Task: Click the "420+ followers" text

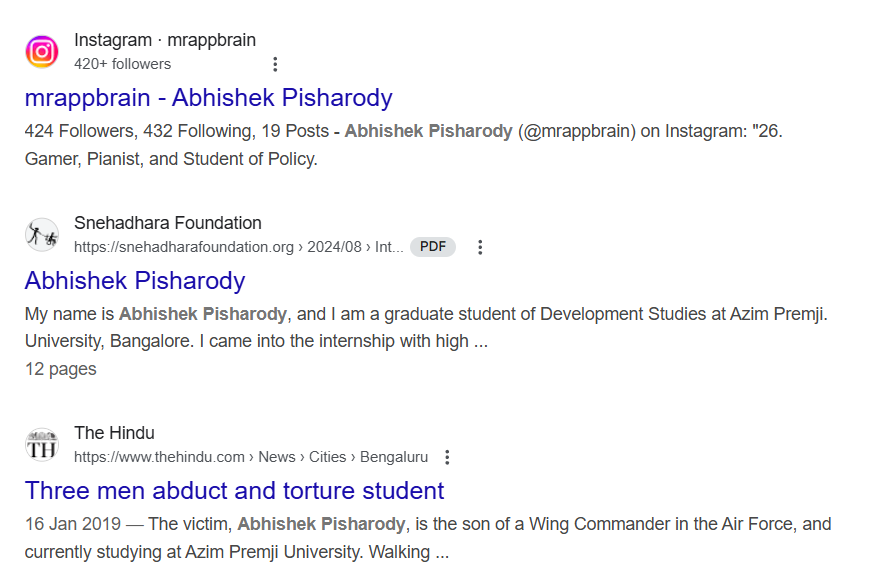Action: click(122, 64)
